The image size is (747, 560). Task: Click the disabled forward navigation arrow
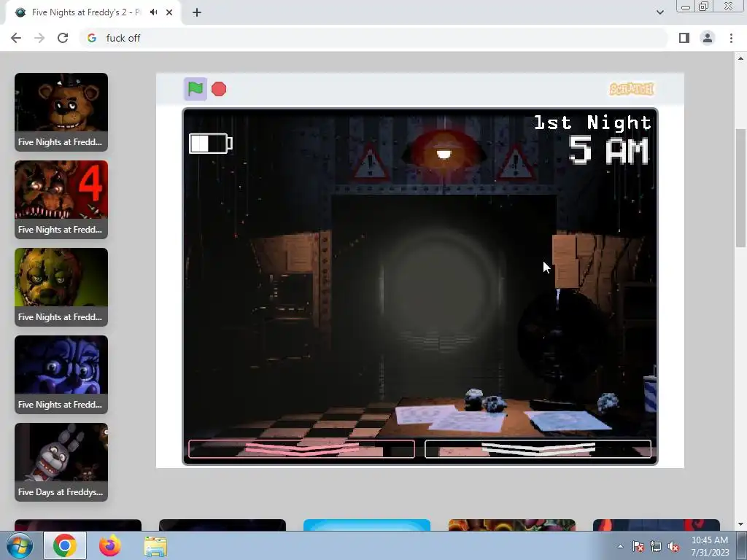click(39, 38)
